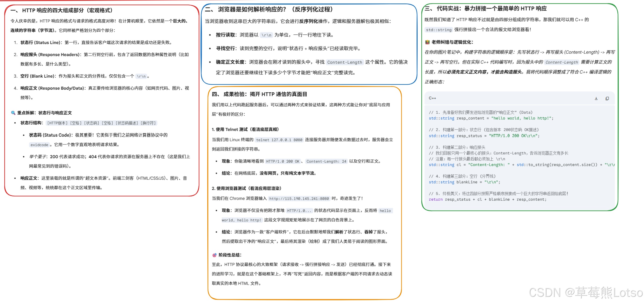
Task: Click heading "四、成果检验：揭开 HTTP 通信的真面目"
Action: pyautogui.click(x=259, y=94)
